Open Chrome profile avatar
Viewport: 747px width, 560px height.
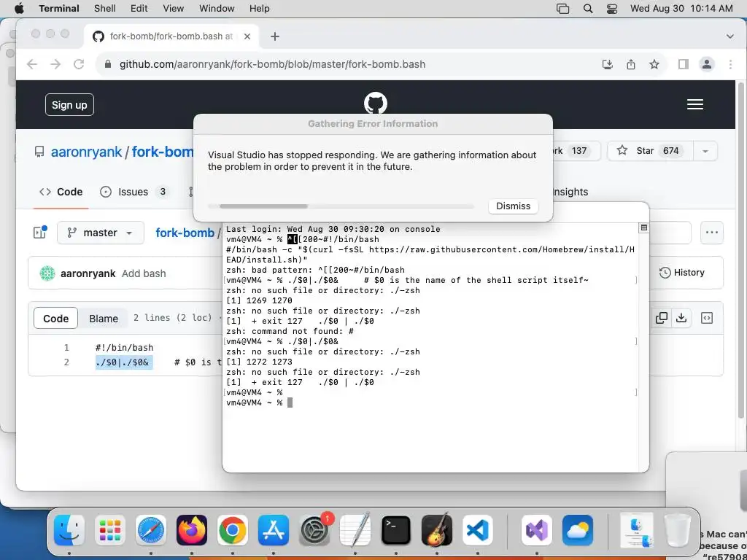(x=707, y=64)
